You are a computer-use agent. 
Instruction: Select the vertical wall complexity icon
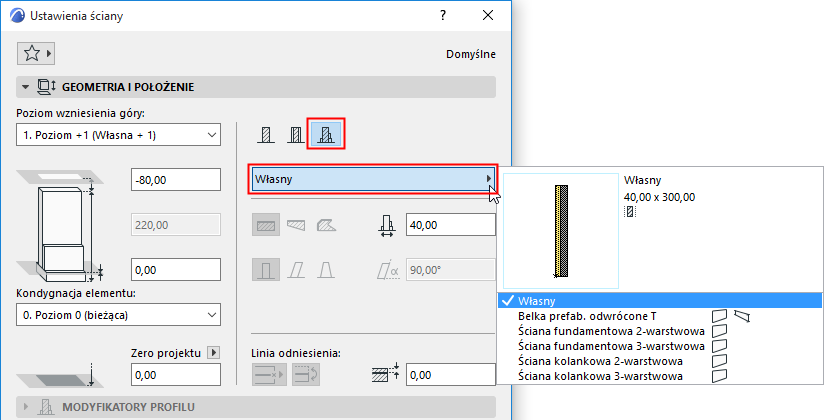[x=266, y=270]
